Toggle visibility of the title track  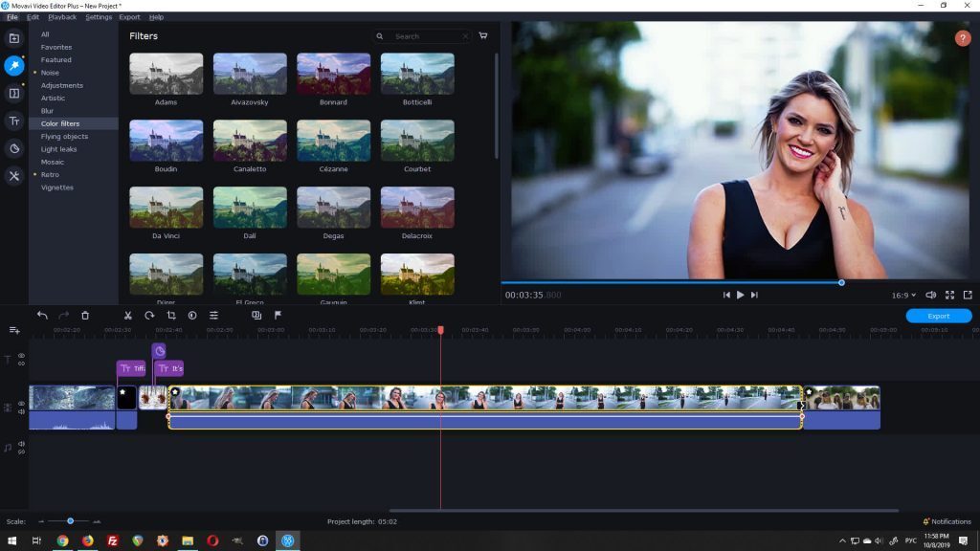[21, 356]
